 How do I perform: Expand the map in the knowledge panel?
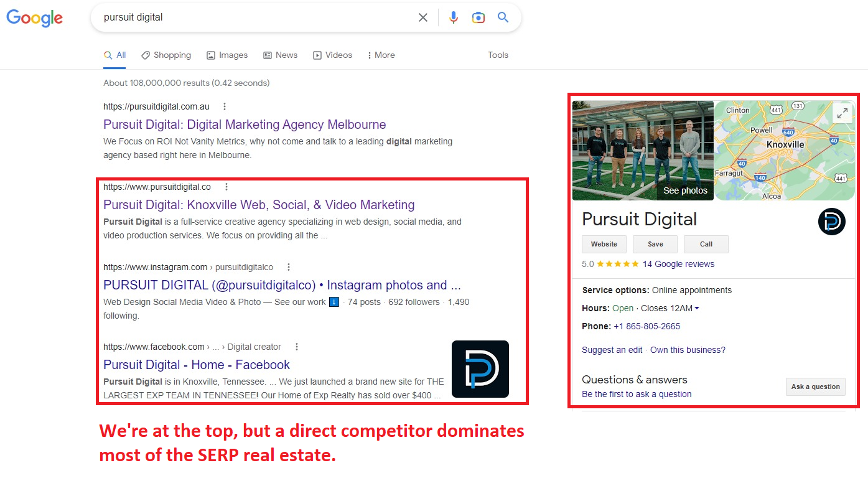tap(842, 113)
